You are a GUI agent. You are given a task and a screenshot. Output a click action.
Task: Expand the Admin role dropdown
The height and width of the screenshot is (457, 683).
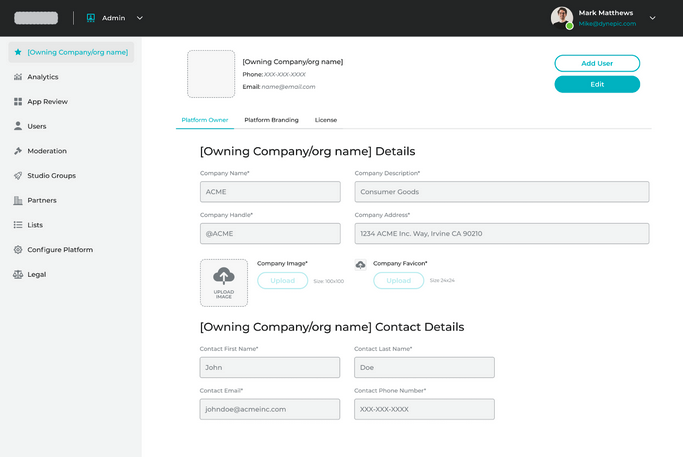tap(139, 18)
